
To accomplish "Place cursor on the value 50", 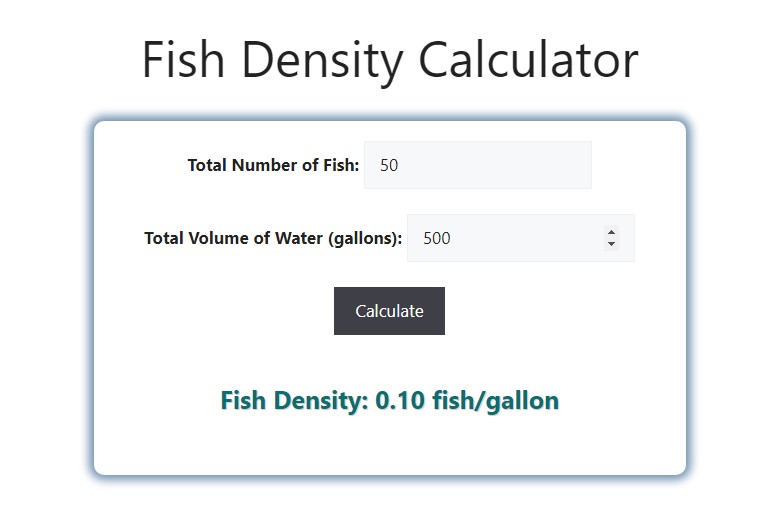I will pyautogui.click(x=389, y=165).
